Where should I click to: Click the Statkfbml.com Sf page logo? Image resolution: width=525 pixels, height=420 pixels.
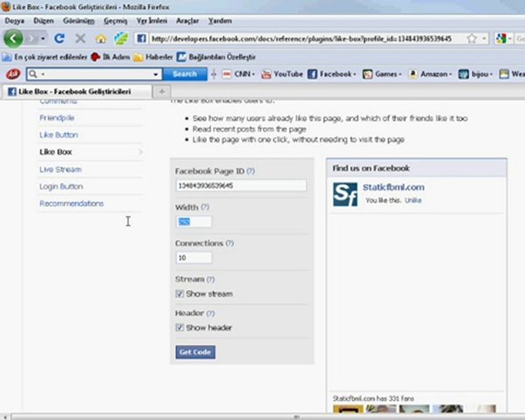345,195
